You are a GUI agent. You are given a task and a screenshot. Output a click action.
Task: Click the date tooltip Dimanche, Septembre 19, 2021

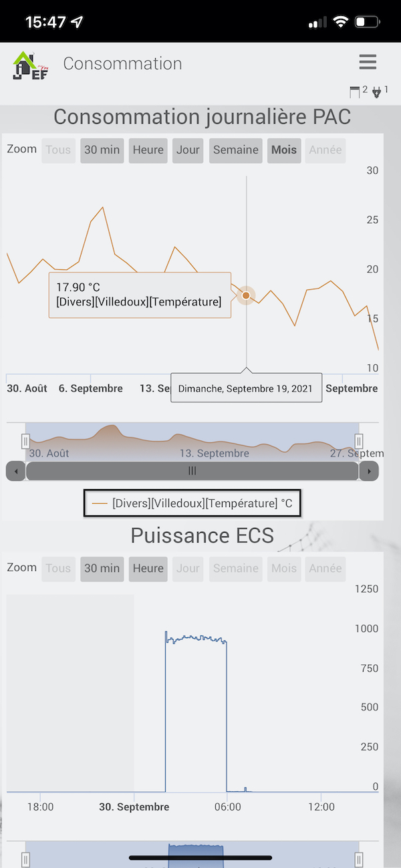click(246, 388)
